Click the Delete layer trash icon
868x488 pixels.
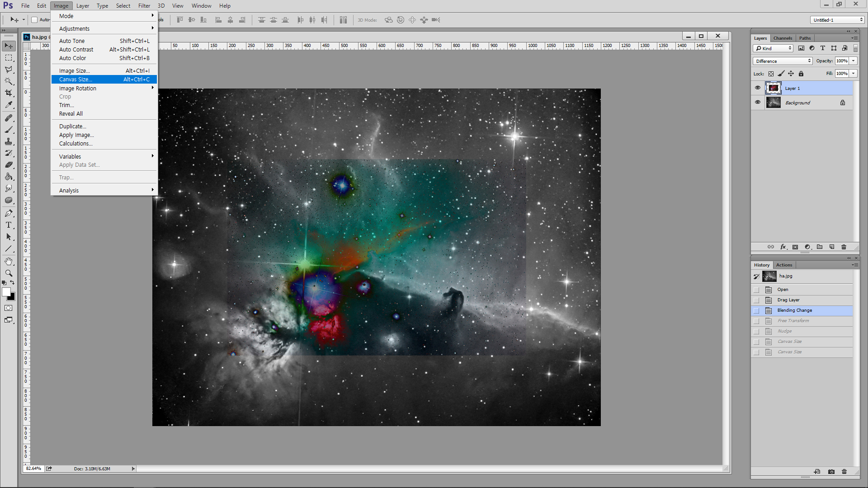click(x=844, y=247)
